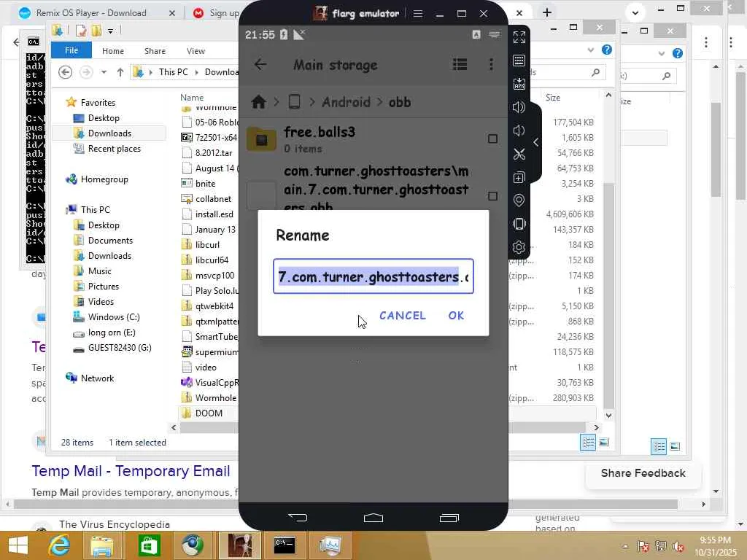Screen dimensions: 747x560
Task: Open the View ribbon tab in Explorer
Action: tap(196, 51)
